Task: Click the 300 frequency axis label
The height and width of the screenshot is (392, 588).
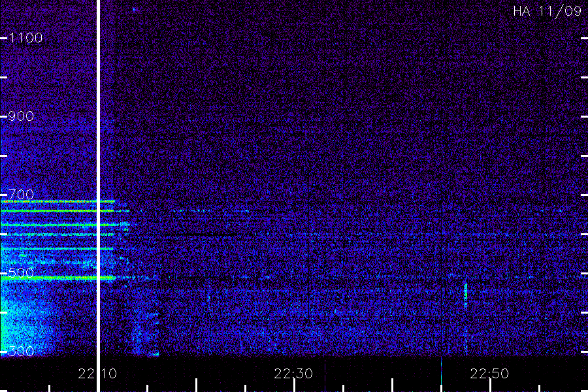Action: click(x=21, y=351)
